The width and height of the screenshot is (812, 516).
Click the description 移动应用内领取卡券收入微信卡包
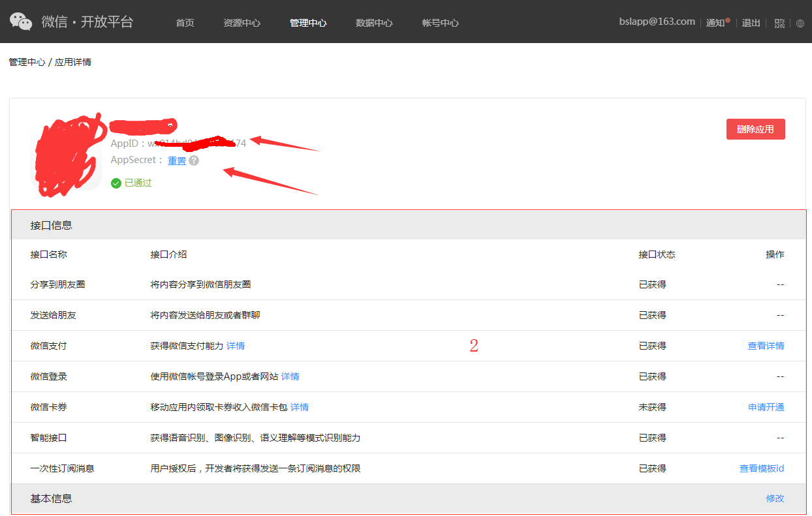219,407
